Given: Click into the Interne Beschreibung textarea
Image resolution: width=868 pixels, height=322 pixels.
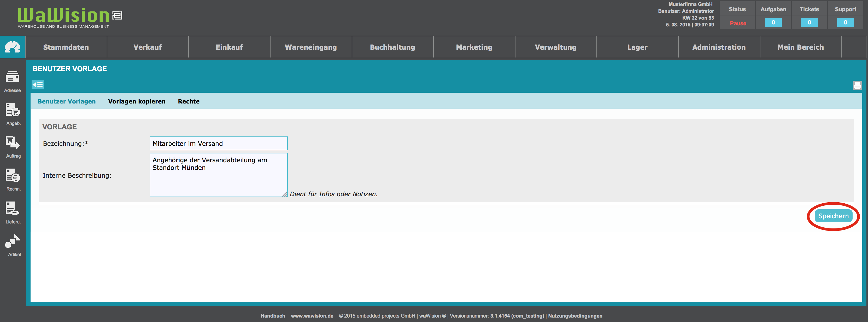Looking at the screenshot, I should point(218,175).
